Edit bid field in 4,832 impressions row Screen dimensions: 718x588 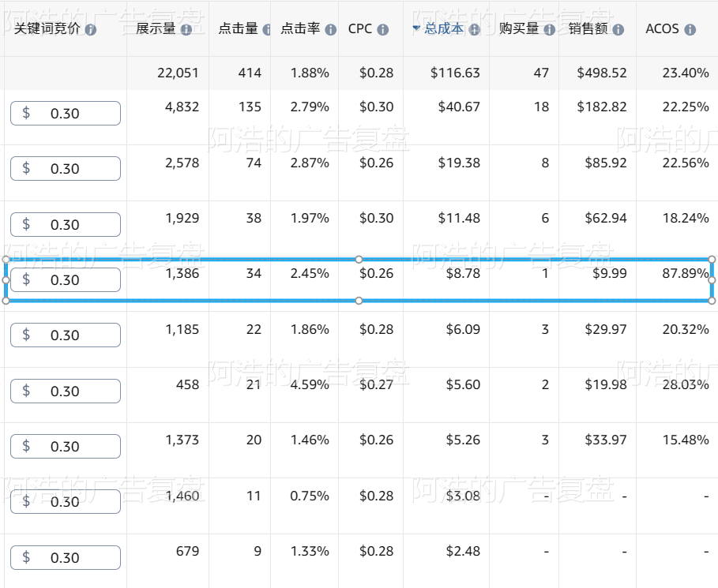click(66, 113)
